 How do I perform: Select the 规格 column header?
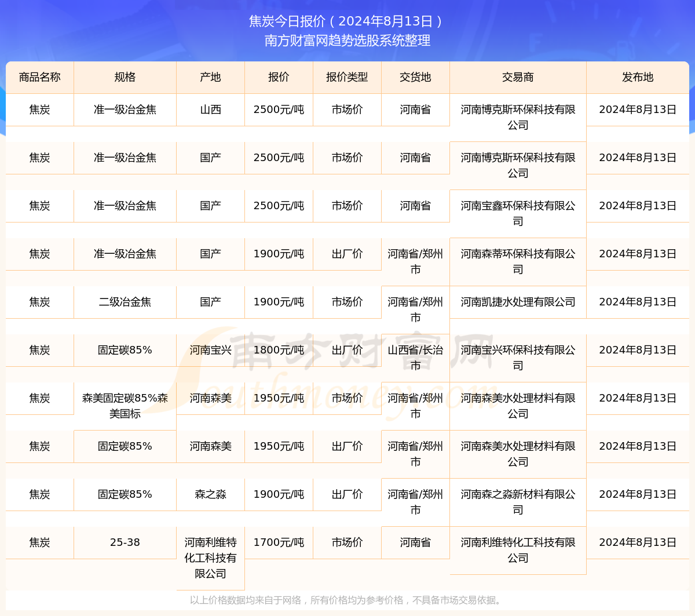point(125,77)
